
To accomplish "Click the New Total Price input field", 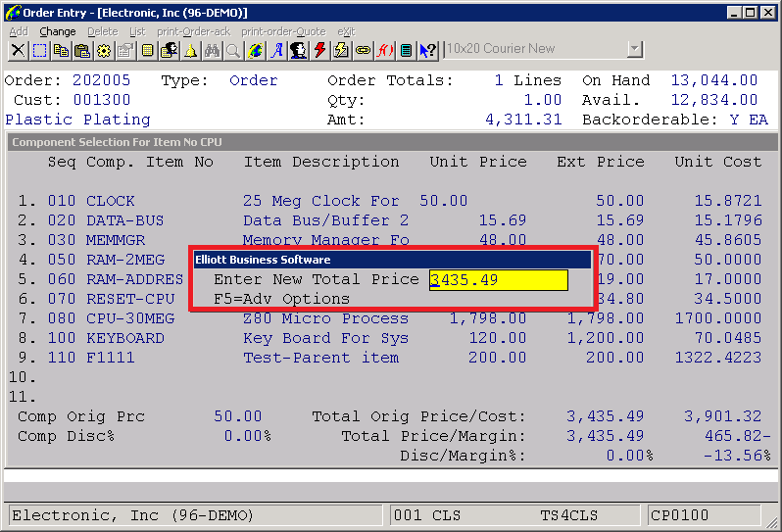I will [498, 279].
